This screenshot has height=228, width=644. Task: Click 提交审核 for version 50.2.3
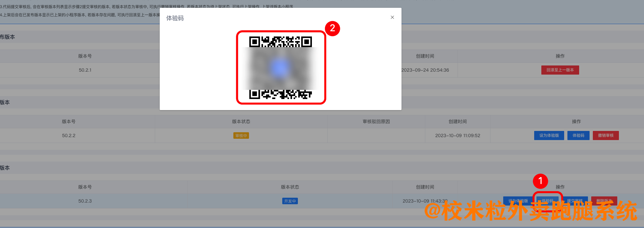(x=575, y=201)
